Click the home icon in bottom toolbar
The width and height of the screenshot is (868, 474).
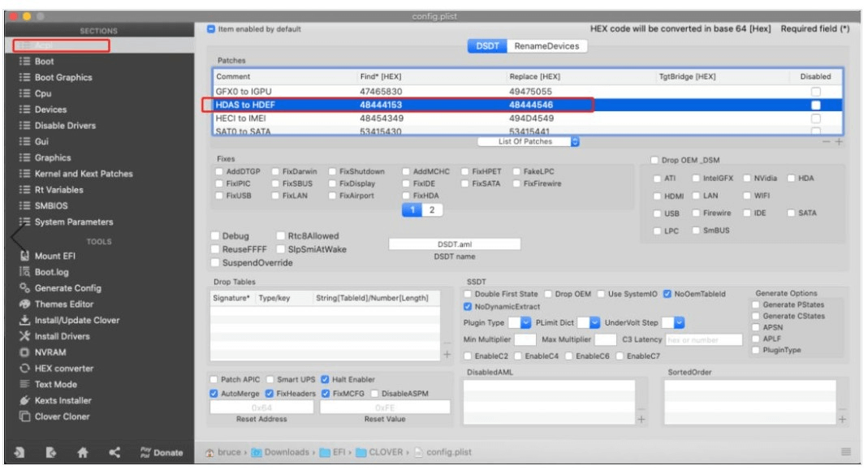82,453
